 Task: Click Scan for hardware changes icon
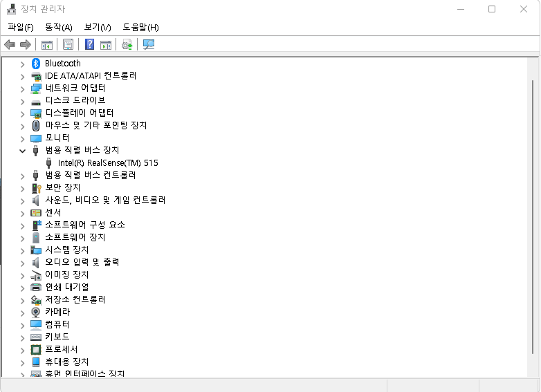(149, 44)
